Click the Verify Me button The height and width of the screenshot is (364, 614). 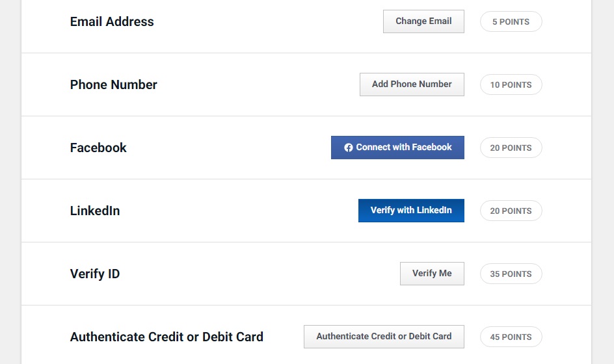(x=432, y=274)
